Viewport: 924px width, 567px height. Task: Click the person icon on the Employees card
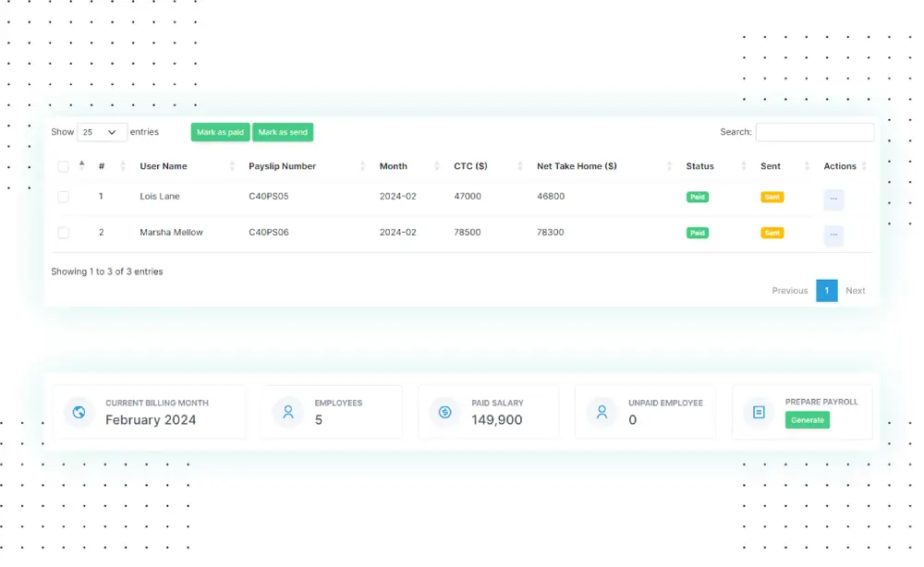pyautogui.click(x=287, y=412)
